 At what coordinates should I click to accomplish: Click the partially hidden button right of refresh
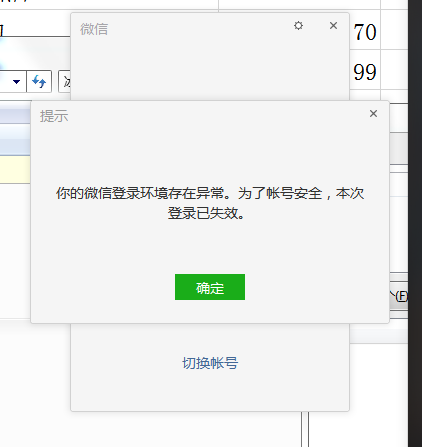(x=65, y=81)
